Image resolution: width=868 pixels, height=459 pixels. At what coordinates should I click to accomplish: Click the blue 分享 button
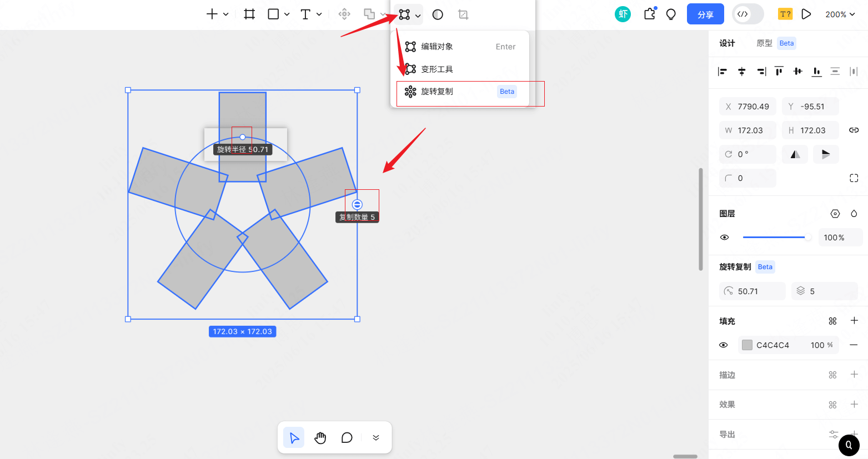click(x=705, y=14)
